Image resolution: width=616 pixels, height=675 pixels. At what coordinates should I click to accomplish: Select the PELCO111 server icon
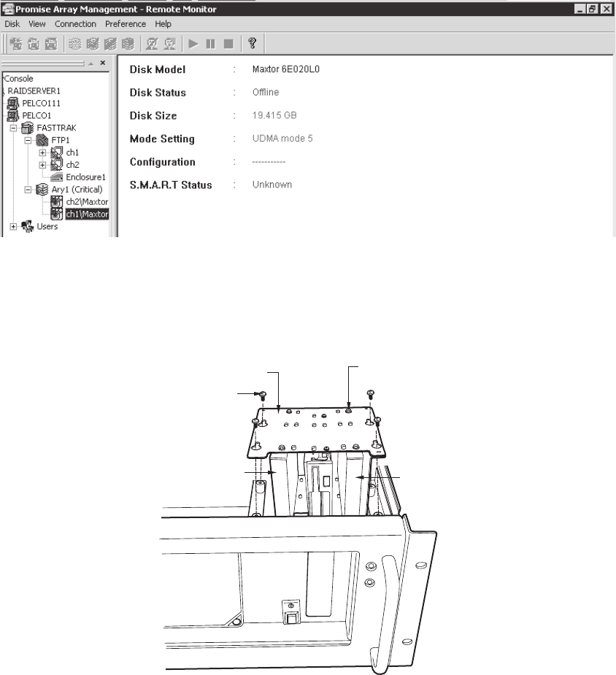(12, 103)
